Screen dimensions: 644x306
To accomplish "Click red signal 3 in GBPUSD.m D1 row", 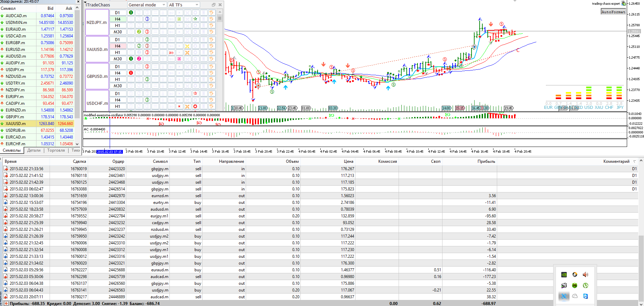I will [147, 66].
